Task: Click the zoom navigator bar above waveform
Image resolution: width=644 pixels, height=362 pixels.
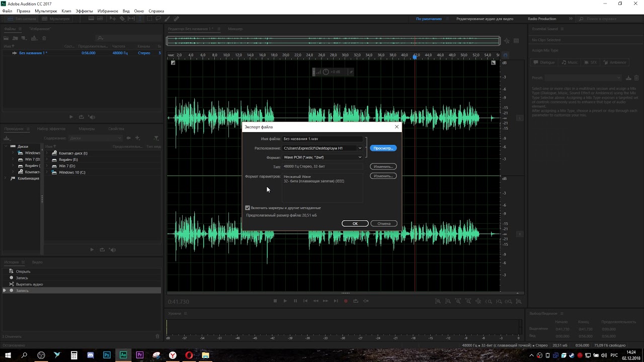Action: coord(333,41)
